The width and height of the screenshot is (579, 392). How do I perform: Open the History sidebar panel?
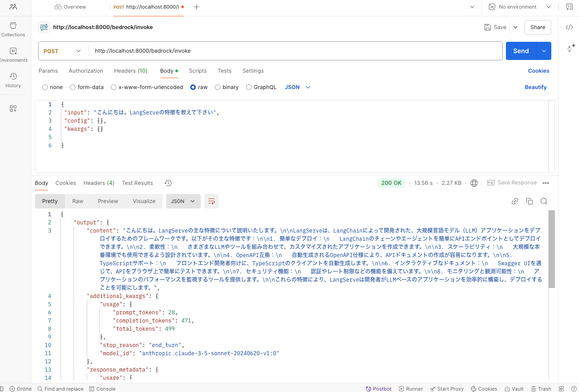pyautogui.click(x=13, y=80)
